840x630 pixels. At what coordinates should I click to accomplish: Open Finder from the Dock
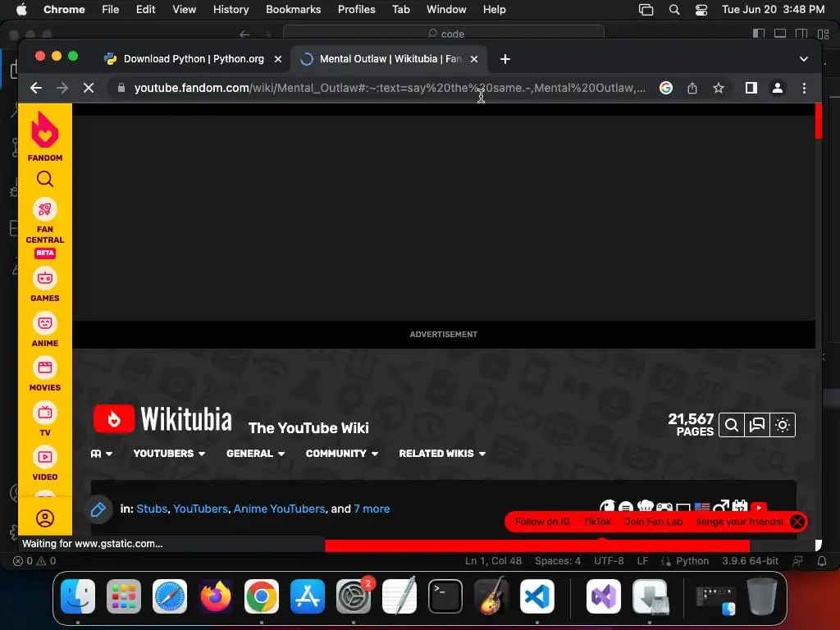point(78,596)
